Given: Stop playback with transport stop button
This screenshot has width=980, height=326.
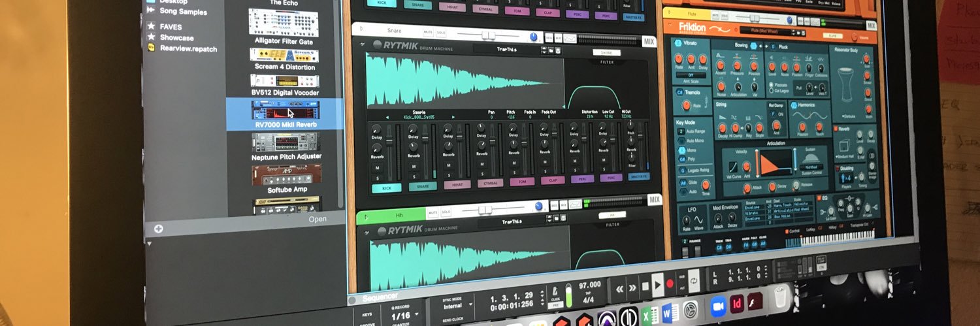Looking at the screenshot, I should pos(646,286).
